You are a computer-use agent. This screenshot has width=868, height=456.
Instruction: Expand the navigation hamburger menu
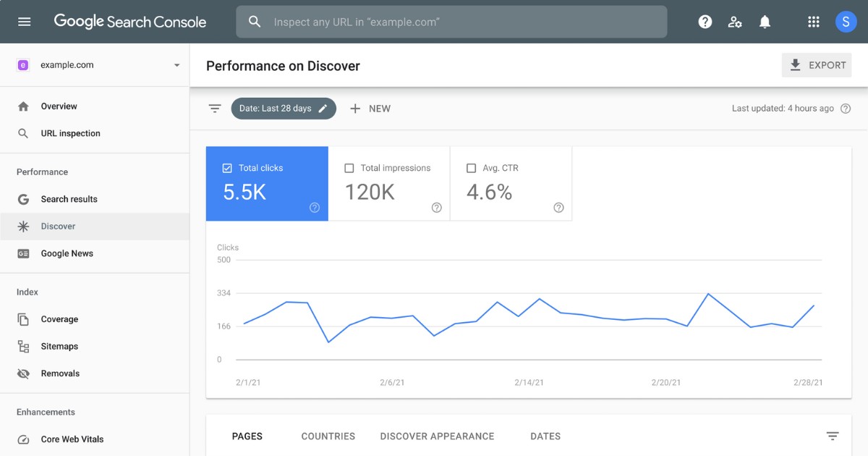coord(24,21)
